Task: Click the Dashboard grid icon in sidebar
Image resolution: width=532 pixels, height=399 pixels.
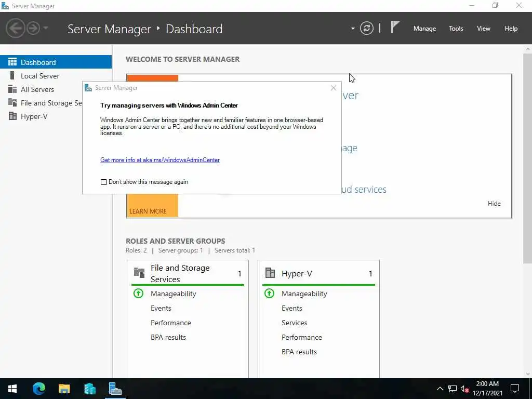Action: click(12, 62)
